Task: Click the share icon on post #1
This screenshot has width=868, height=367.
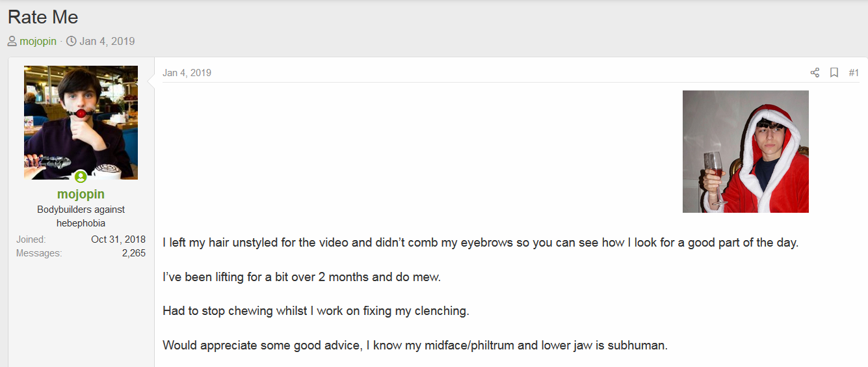Action: tap(815, 73)
